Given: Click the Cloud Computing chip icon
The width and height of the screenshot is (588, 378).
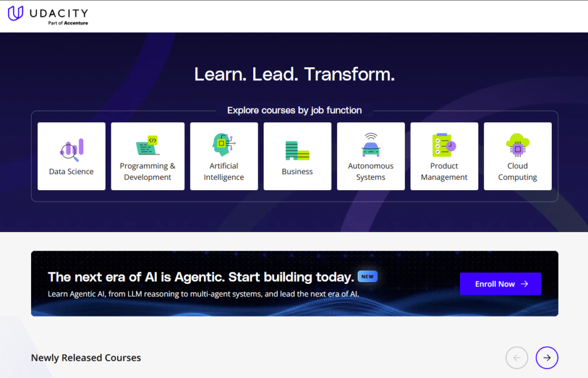Looking at the screenshot, I should [x=517, y=145].
